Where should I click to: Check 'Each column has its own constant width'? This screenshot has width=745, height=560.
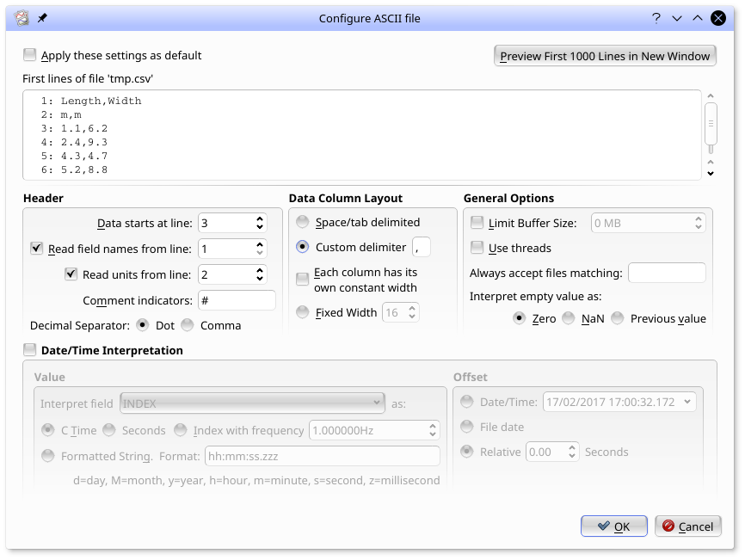pyautogui.click(x=303, y=279)
